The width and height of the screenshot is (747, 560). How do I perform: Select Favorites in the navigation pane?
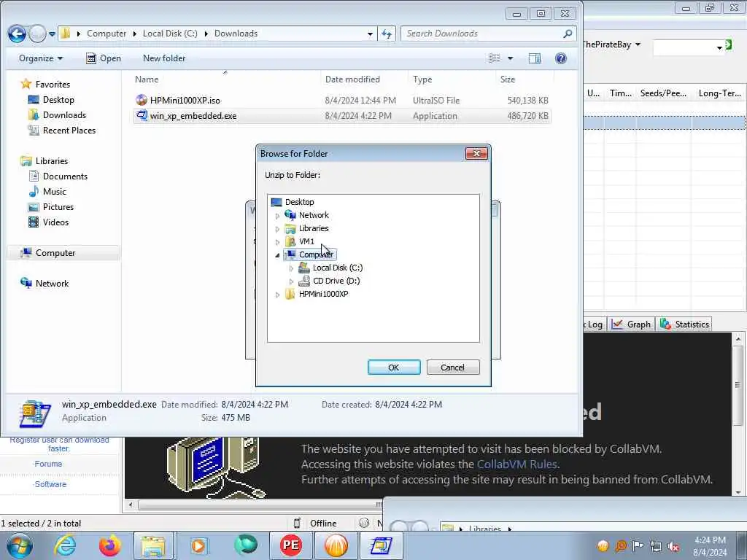(x=53, y=85)
